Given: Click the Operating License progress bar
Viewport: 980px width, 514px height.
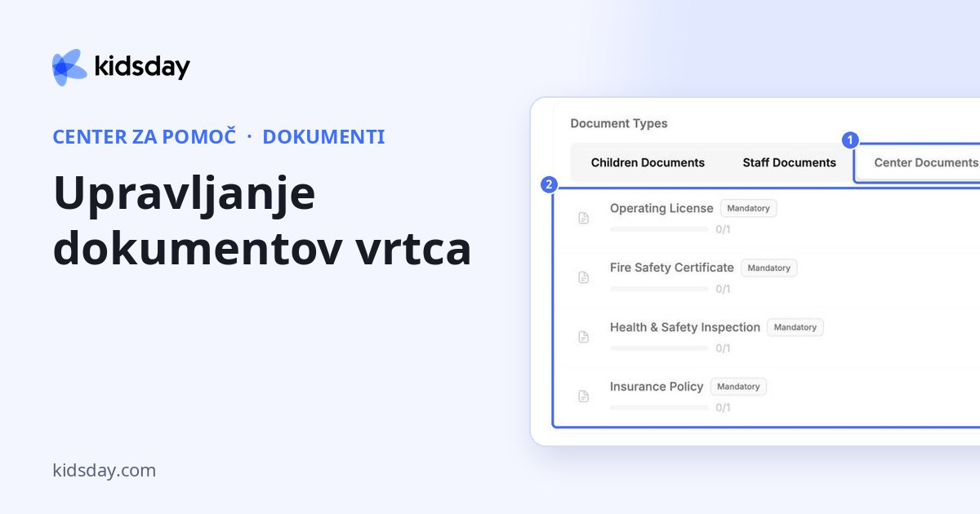Looking at the screenshot, I should click(x=659, y=229).
